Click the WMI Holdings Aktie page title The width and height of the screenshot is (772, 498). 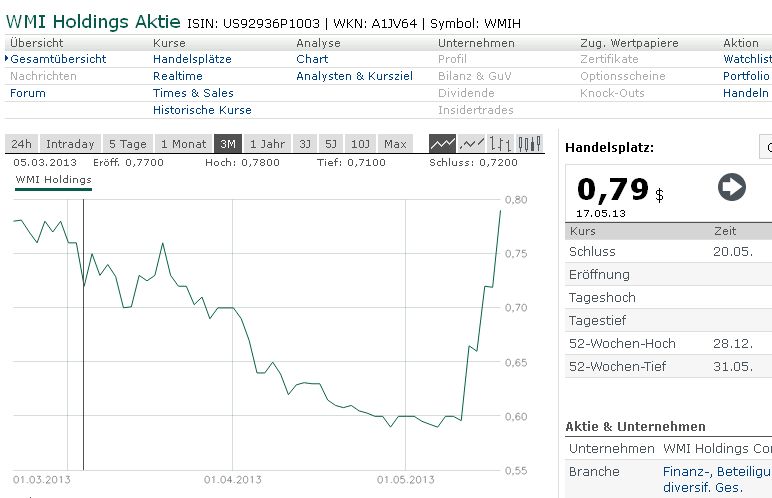(93, 22)
